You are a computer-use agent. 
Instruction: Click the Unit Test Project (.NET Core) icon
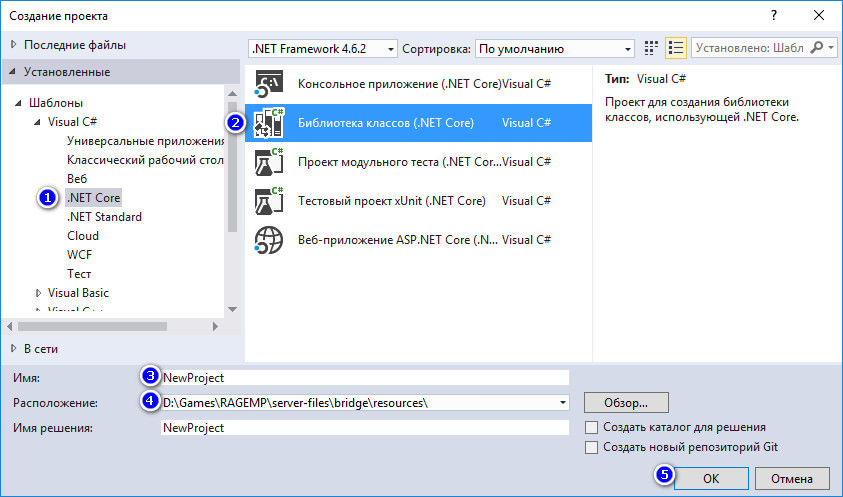(x=268, y=162)
